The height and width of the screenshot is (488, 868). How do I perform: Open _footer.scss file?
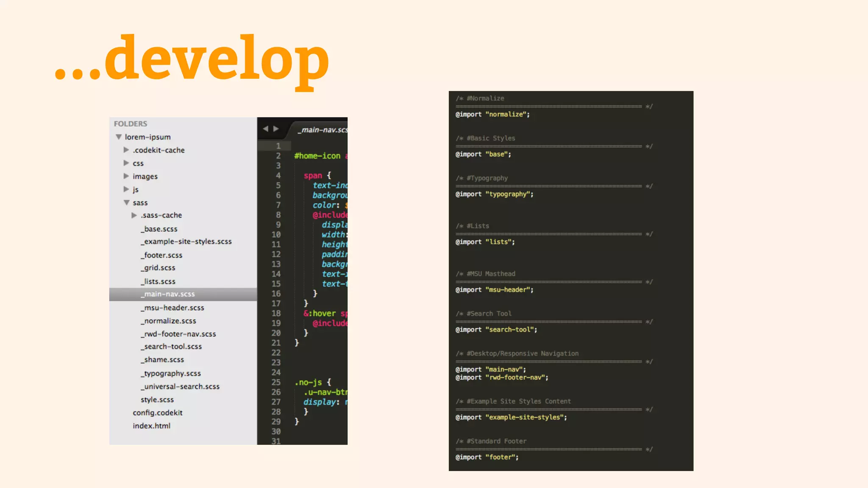tap(161, 255)
